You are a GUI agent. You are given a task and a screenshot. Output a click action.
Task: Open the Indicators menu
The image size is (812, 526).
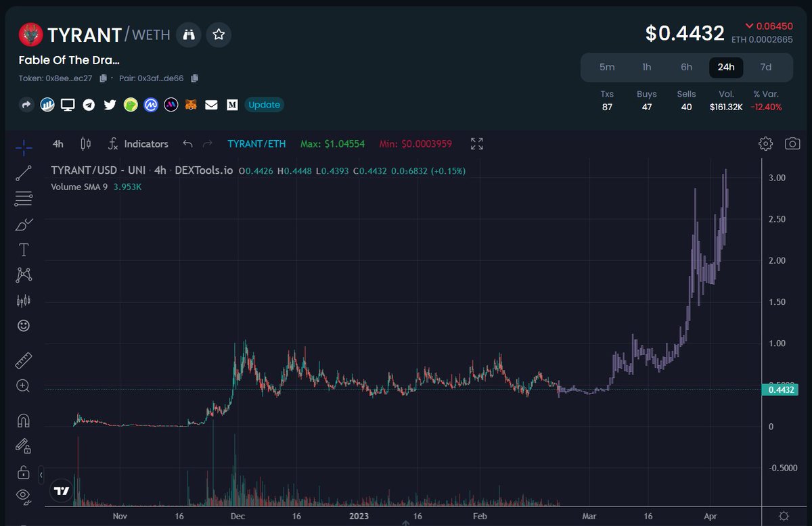138,144
